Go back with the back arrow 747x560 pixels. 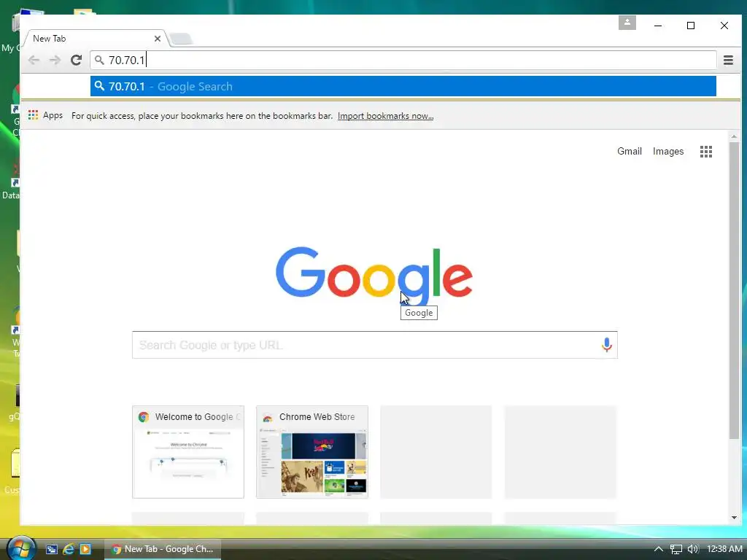tap(34, 60)
